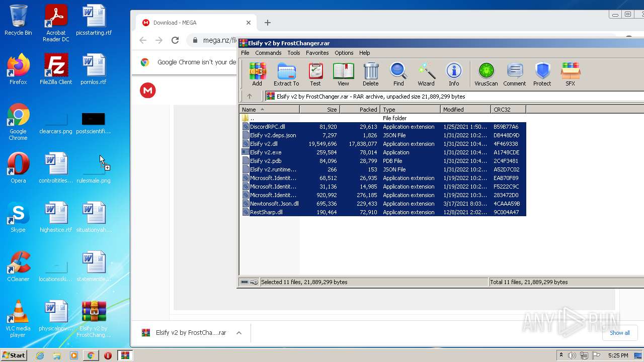The image size is (644, 362).
Task: Click the Comment toolbar icon
Action: [x=514, y=74]
